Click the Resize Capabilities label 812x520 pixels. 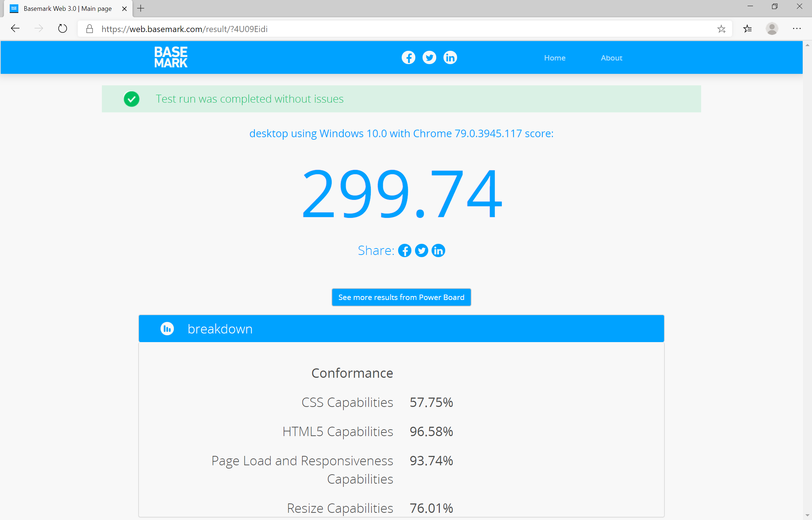[340, 508]
